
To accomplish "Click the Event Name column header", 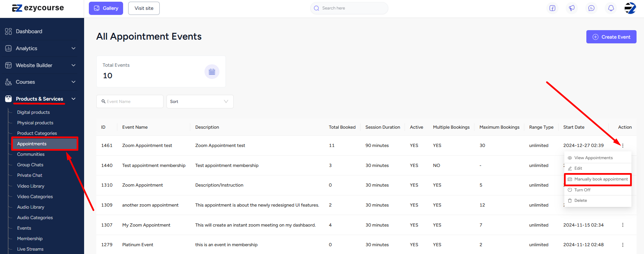I will 135,127.
